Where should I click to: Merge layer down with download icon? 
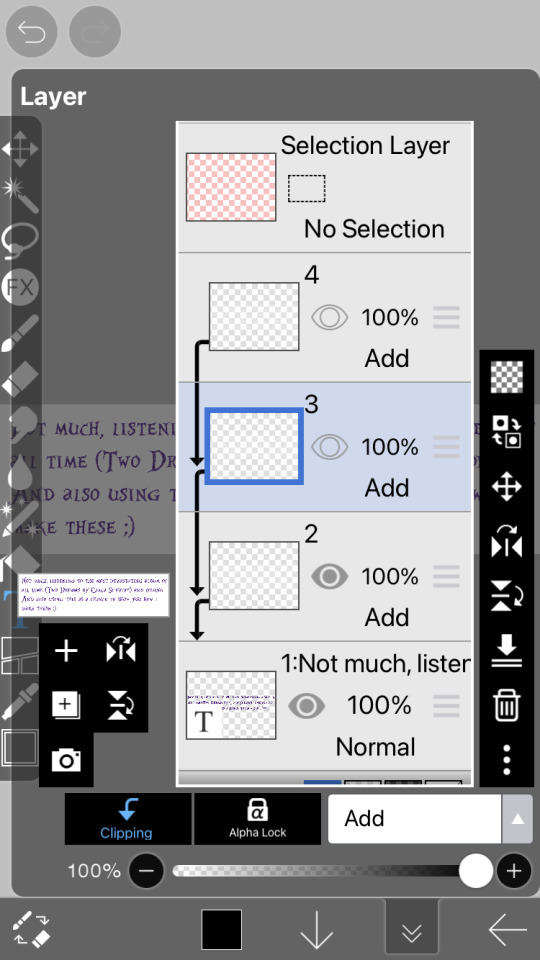tap(507, 651)
